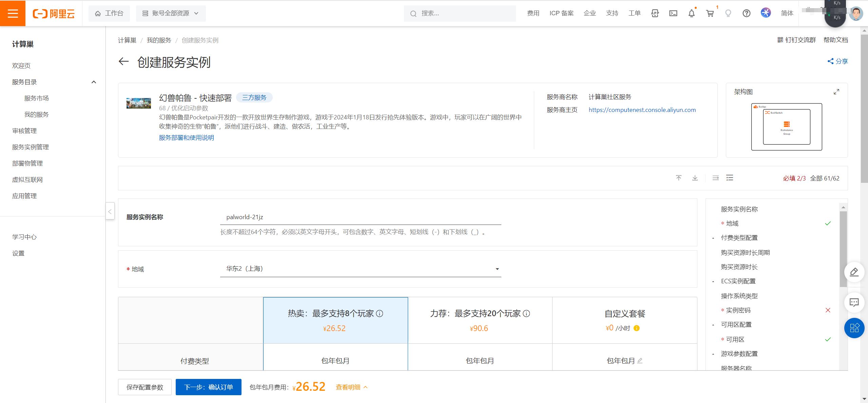The image size is (868, 403).
Task: Click the orange info icon beside ¥0/小时
Action: pos(637,328)
